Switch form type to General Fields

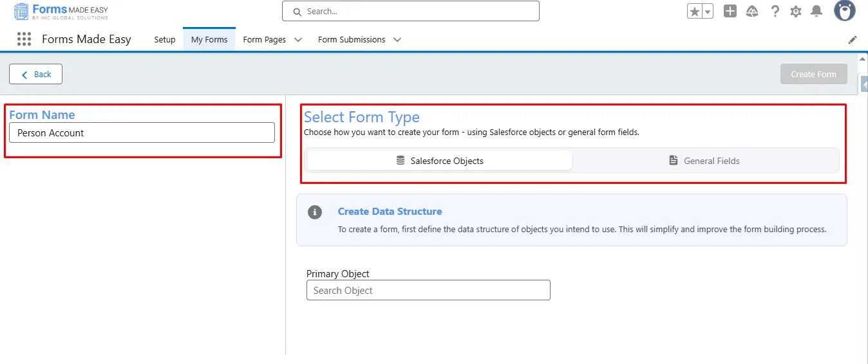pyautogui.click(x=704, y=161)
